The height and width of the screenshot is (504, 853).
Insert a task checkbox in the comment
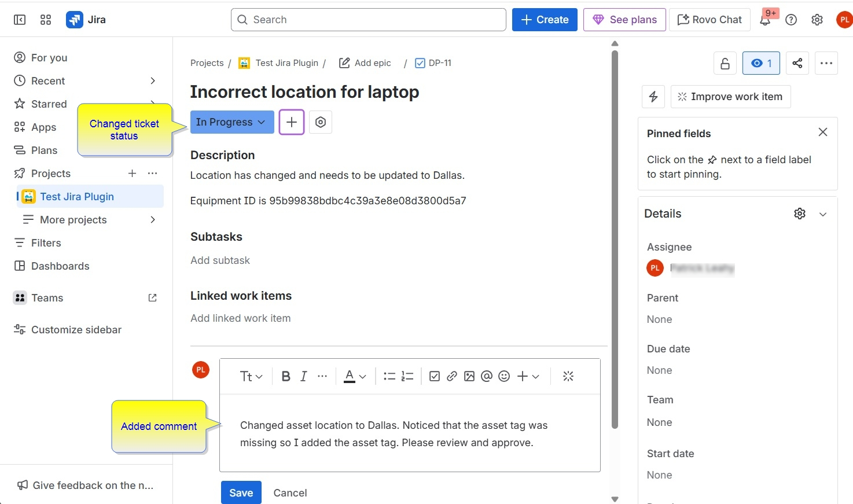click(434, 376)
